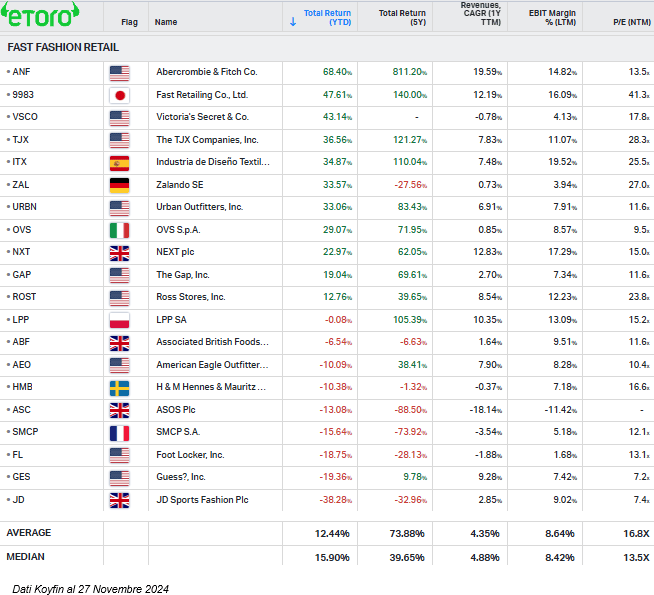Sort by Total Return (YTD) column
This screenshot has height=595, width=654.
pos(327,17)
